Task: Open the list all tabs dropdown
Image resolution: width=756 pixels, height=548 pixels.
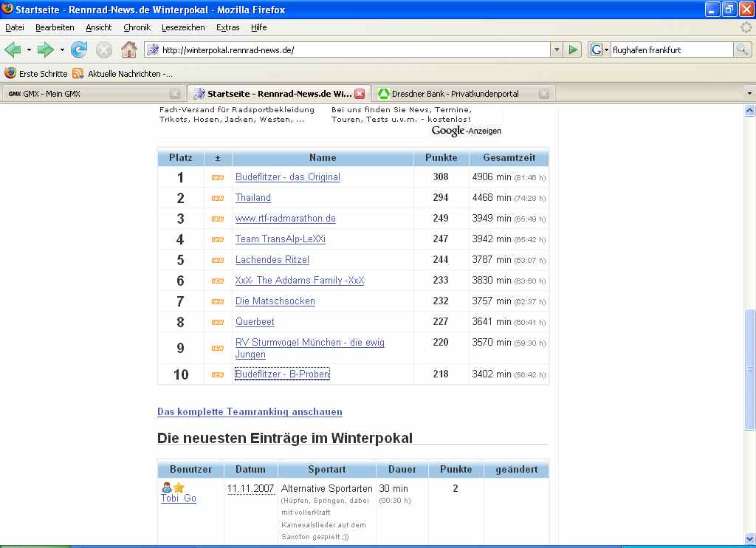Action: [749, 94]
